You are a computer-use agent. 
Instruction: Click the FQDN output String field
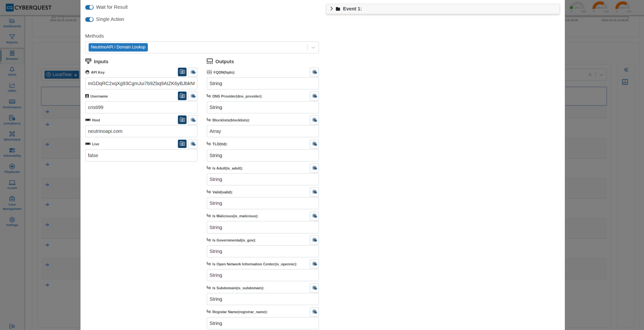click(x=263, y=84)
